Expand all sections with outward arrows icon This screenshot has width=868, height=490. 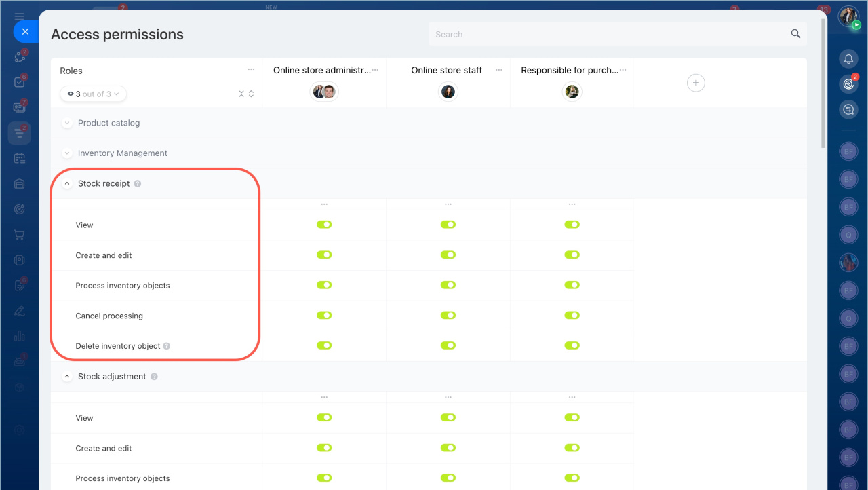click(x=251, y=94)
